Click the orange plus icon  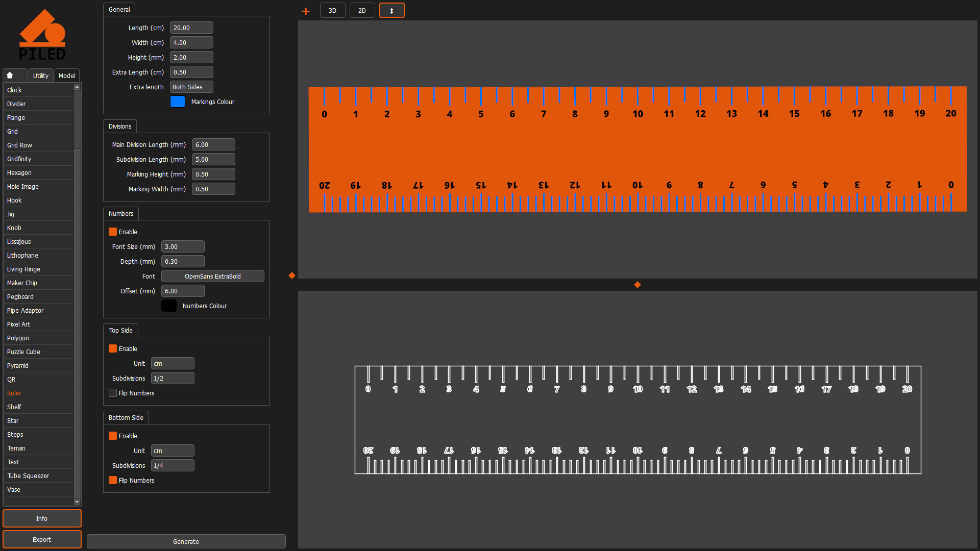pos(306,11)
